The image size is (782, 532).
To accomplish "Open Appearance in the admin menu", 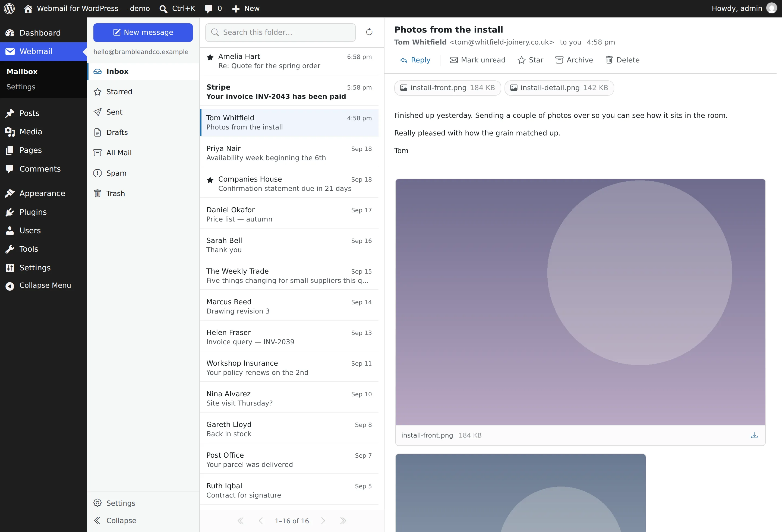I will [x=43, y=193].
